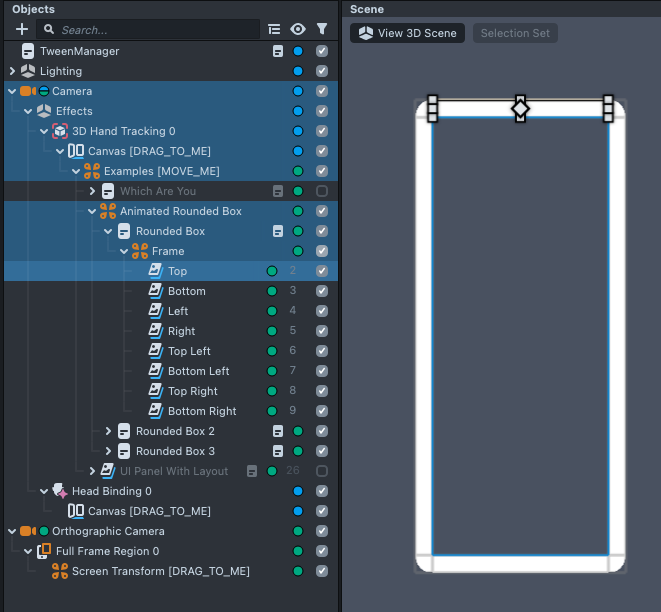This screenshot has width=661, height=612.
Task: Click the hierarchy list view icon
Action: click(275, 30)
